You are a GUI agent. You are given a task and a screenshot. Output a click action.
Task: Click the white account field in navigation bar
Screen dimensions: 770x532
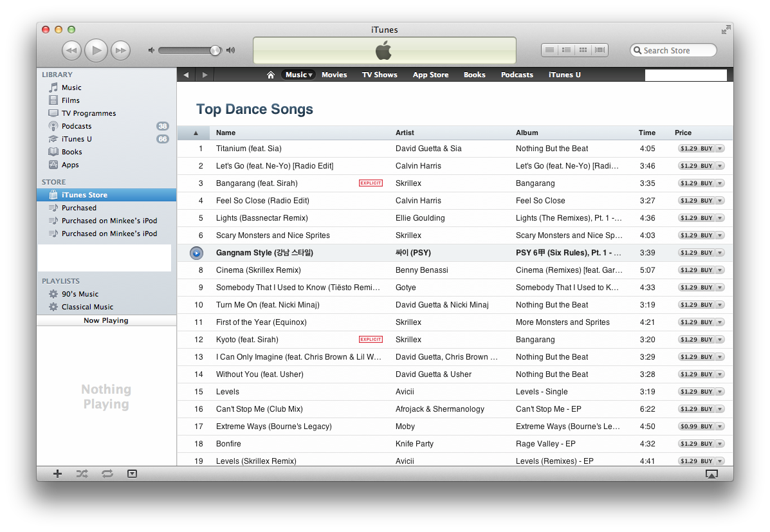[686, 75]
